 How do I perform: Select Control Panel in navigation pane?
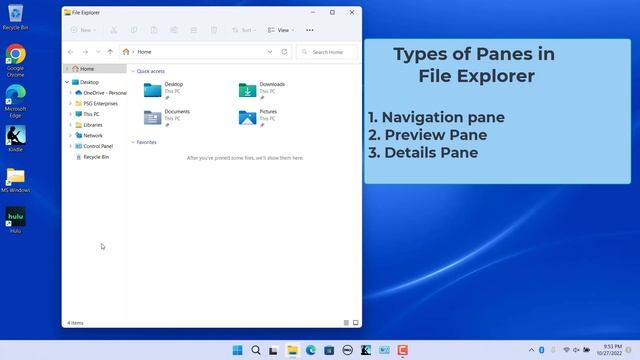point(98,146)
